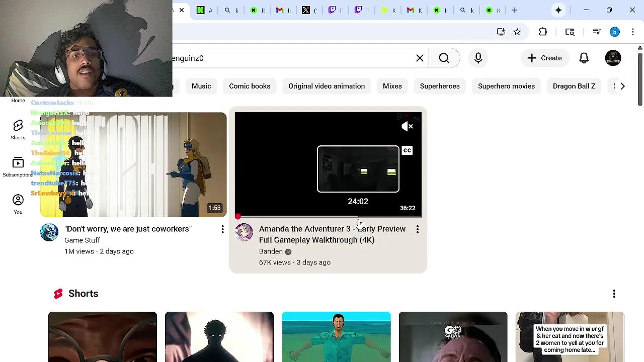This screenshot has width=644, height=362.
Task: Open the Short with dark glowing-eyed silhouette
Action: 219,337
